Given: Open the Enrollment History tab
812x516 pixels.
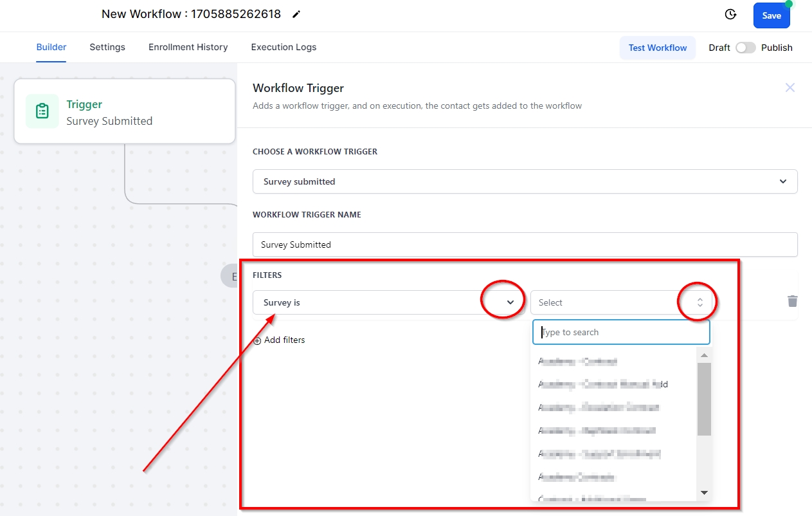Looking at the screenshot, I should [188, 47].
